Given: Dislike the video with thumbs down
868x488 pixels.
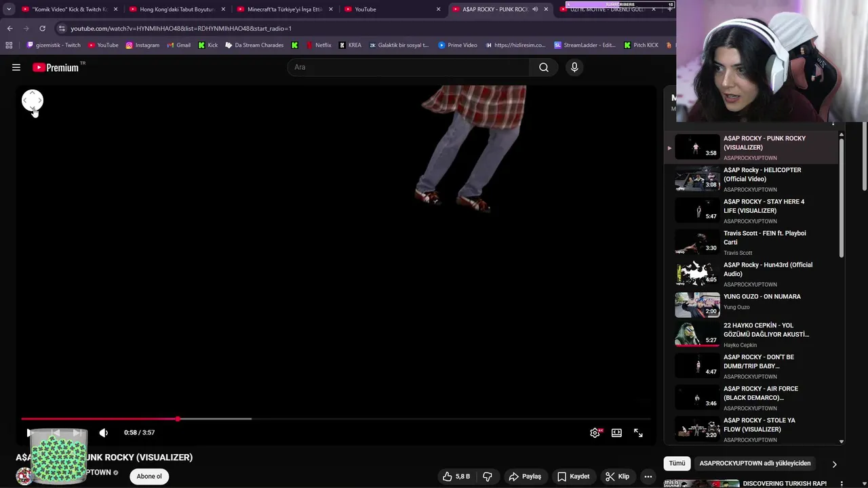Looking at the screenshot, I should [487, 476].
